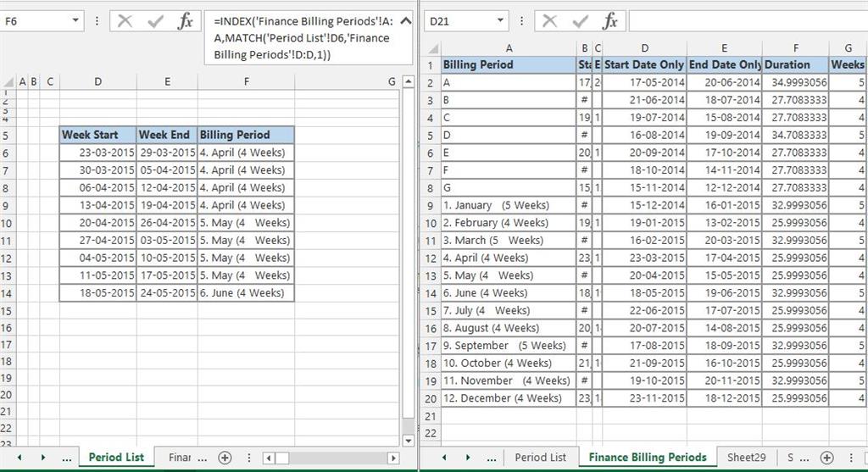Select column E header in right sheet
Viewport: 868px width, 472px height.
coord(724,48)
